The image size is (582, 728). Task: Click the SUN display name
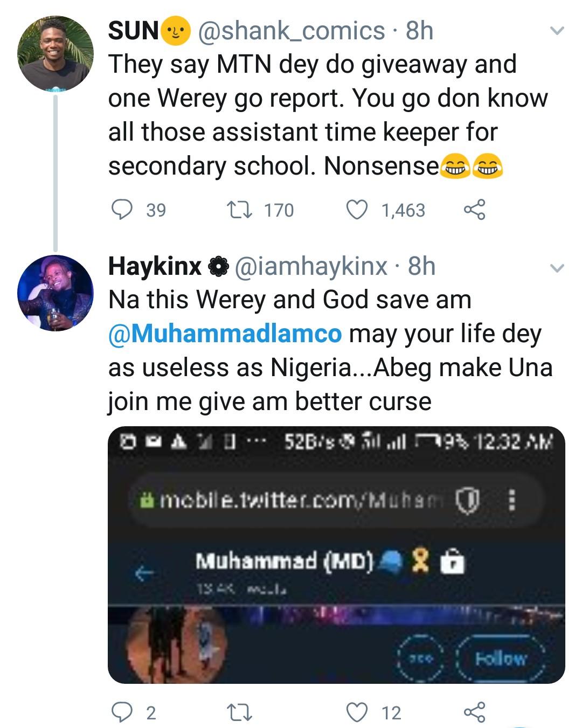click(134, 31)
